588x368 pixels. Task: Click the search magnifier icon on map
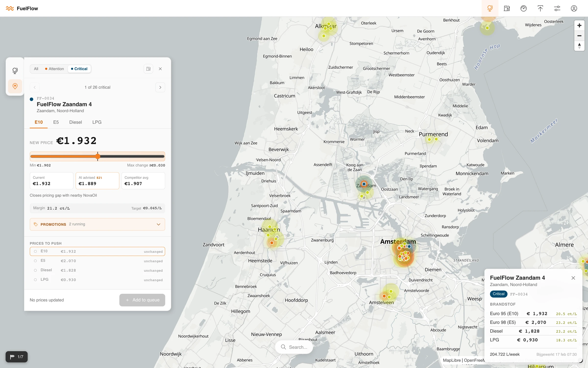(283, 347)
